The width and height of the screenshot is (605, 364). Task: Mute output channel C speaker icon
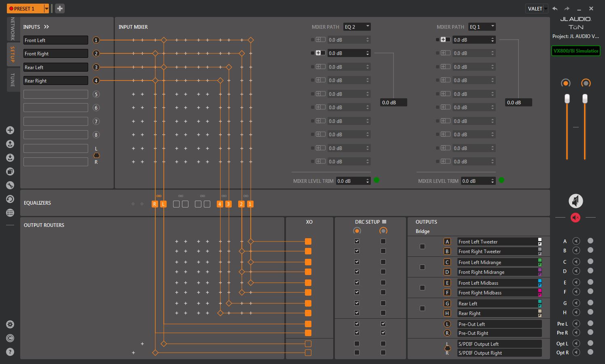[x=576, y=262]
